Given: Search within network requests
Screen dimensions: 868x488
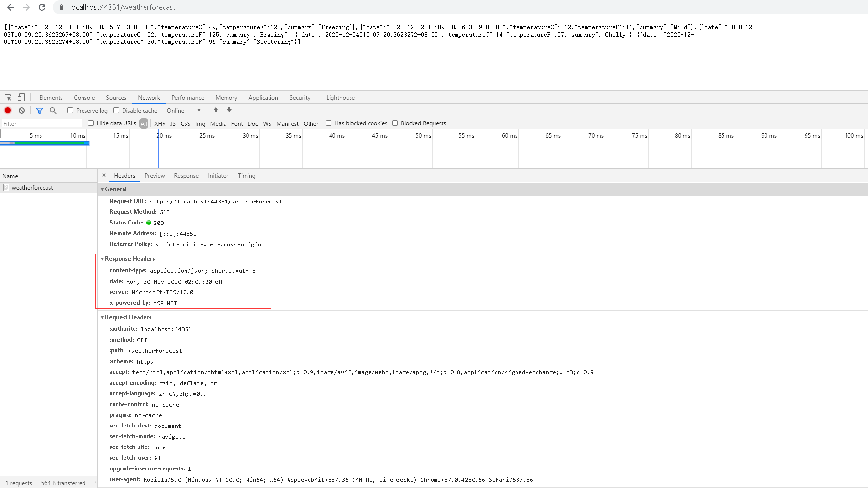Looking at the screenshot, I should [53, 110].
